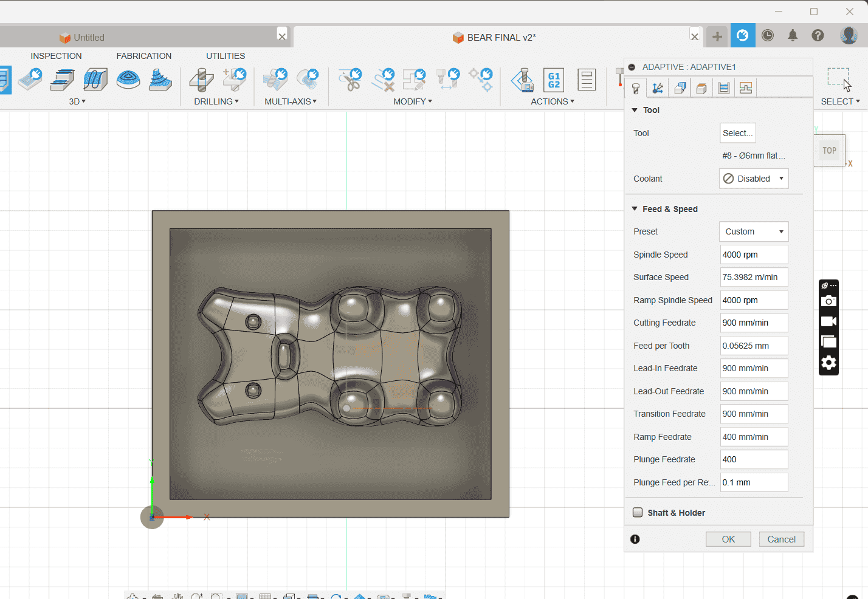The width and height of the screenshot is (868, 599).
Task: Click the second Multi-Axis toolpath icon
Action: click(308, 80)
